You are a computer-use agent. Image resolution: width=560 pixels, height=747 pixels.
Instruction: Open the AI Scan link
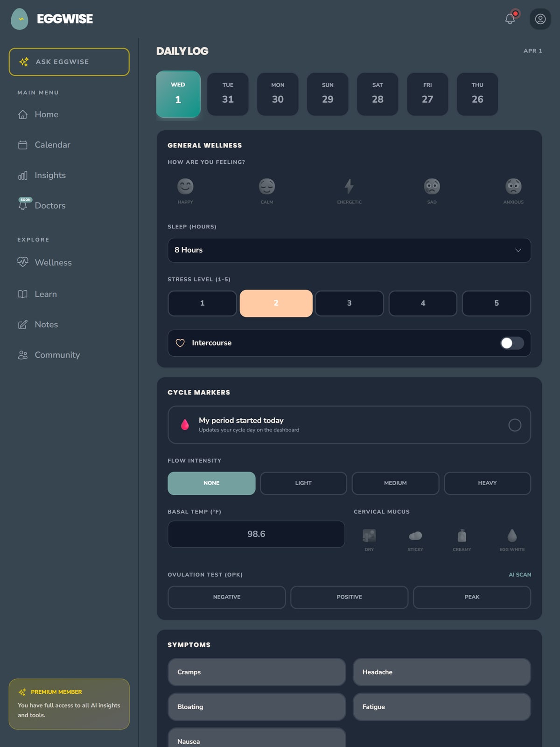point(520,575)
